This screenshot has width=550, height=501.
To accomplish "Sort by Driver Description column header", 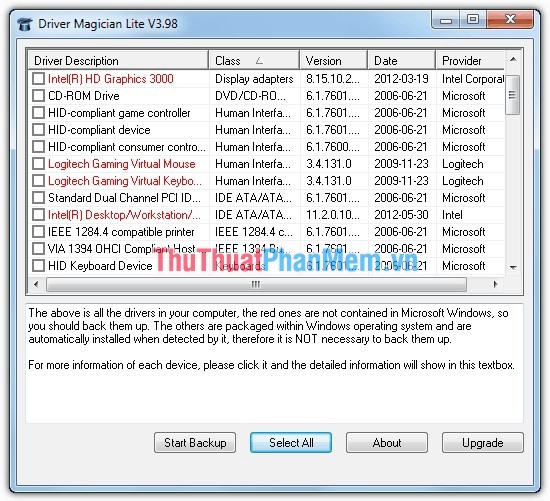I will [118, 61].
